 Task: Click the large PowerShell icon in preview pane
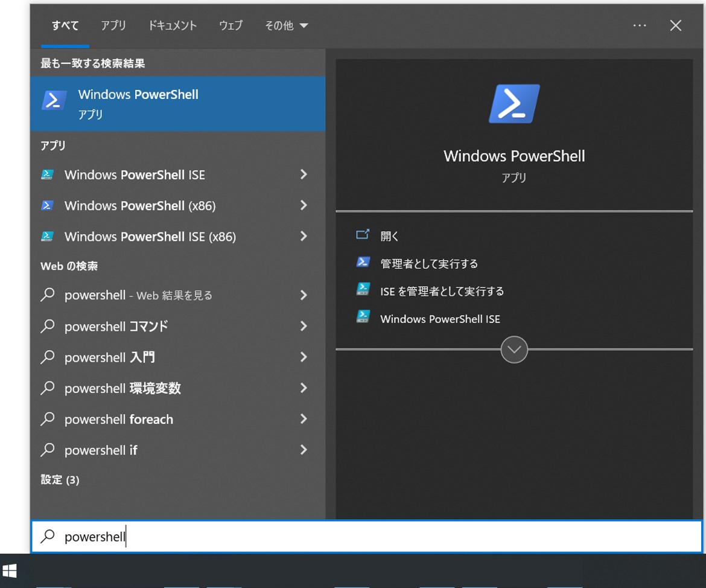pos(514,104)
